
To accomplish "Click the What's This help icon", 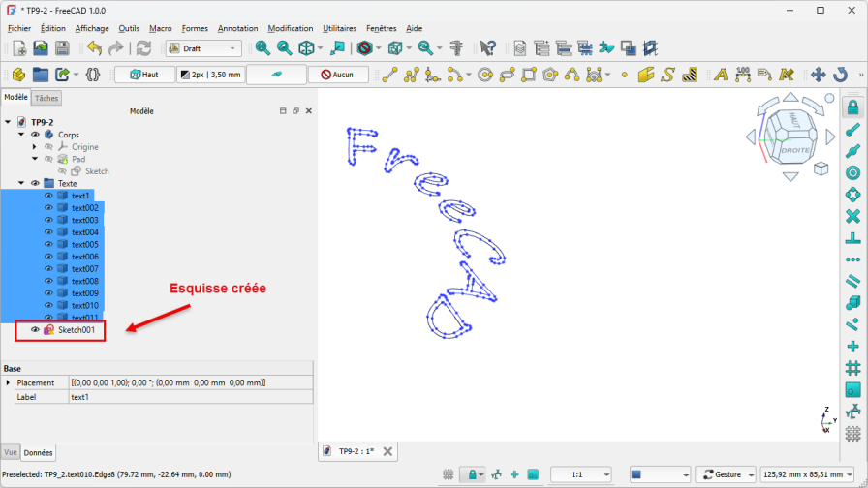I will (x=487, y=47).
